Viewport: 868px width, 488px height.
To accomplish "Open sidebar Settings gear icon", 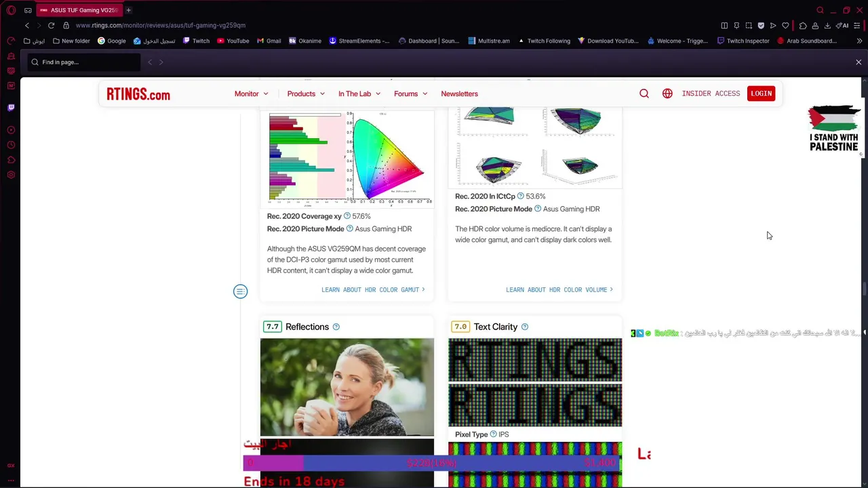I will point(11,175).
